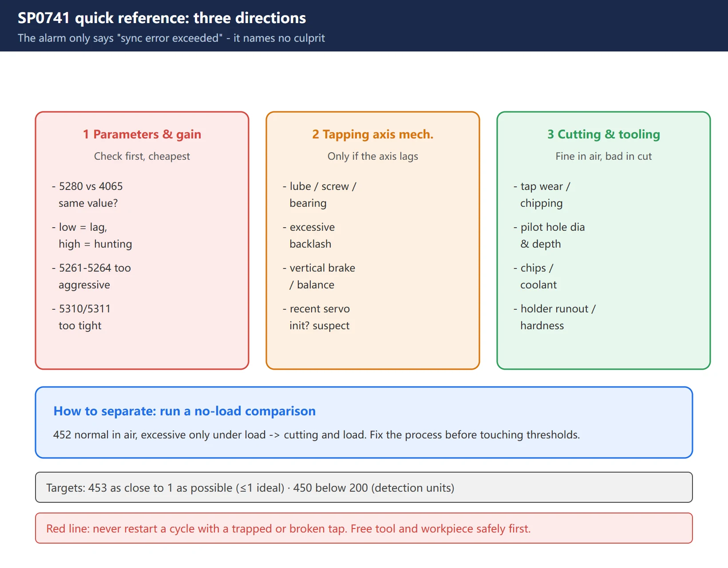
Task: Select the 'low = lag, high = hunting' item
Action: tap(92, 236)
